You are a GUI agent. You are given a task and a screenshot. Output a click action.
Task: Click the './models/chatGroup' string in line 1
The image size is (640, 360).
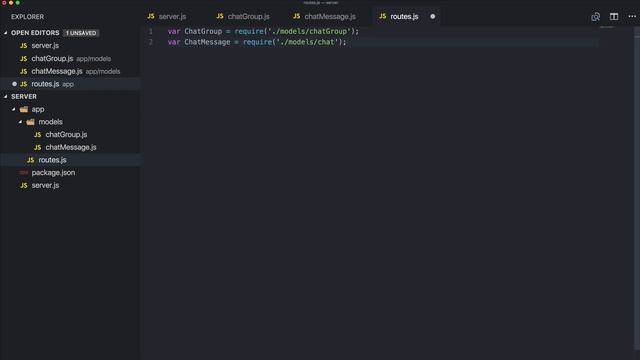coord(309,31)
